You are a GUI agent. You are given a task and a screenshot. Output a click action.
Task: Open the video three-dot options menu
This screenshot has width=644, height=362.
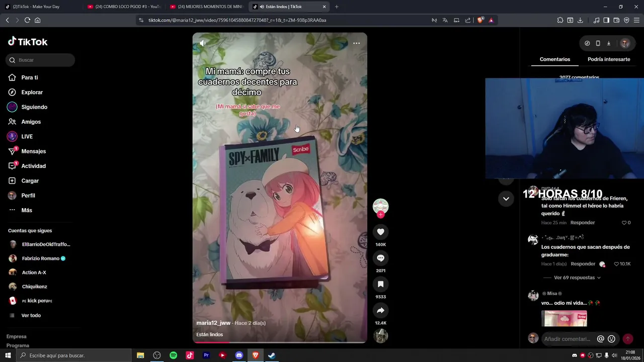[356, 43]
